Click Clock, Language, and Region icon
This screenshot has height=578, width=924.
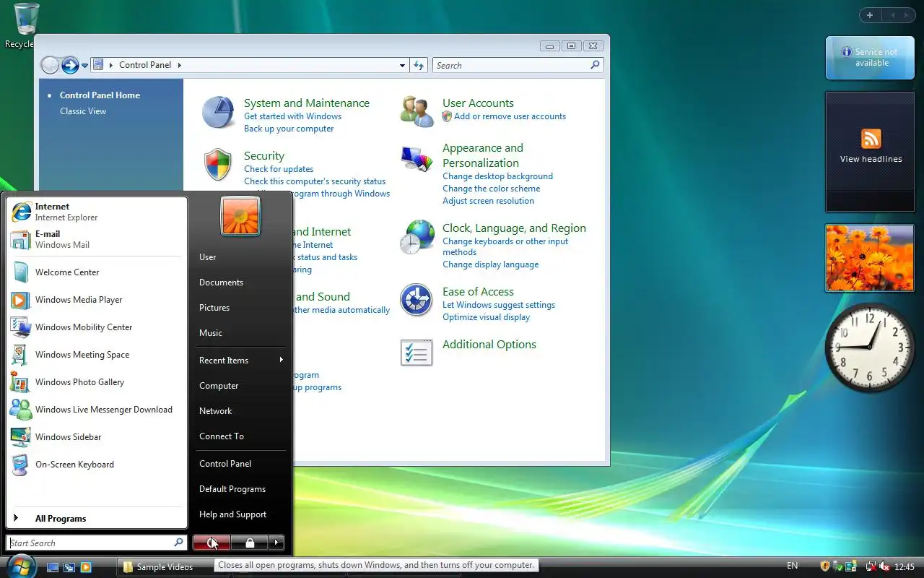[417, 238]
